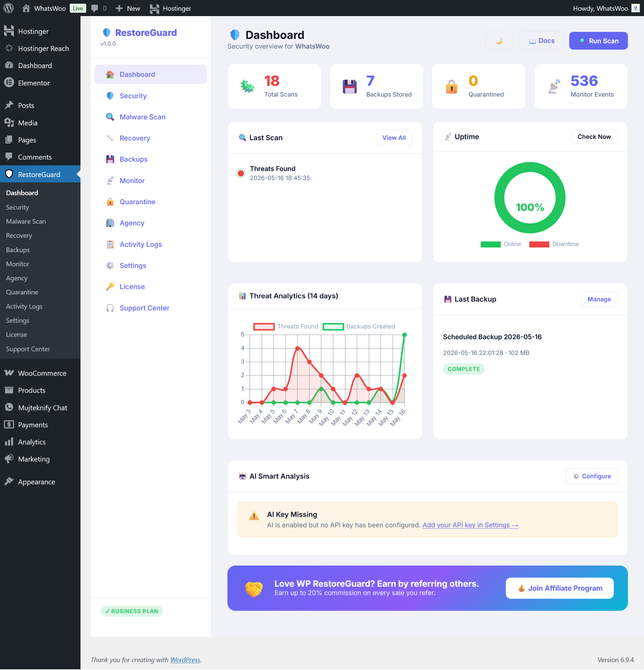Viewport: 644px width, 670px height.
Task: Click the Backups Stored floppy disk icon
Action: (350, 87)
